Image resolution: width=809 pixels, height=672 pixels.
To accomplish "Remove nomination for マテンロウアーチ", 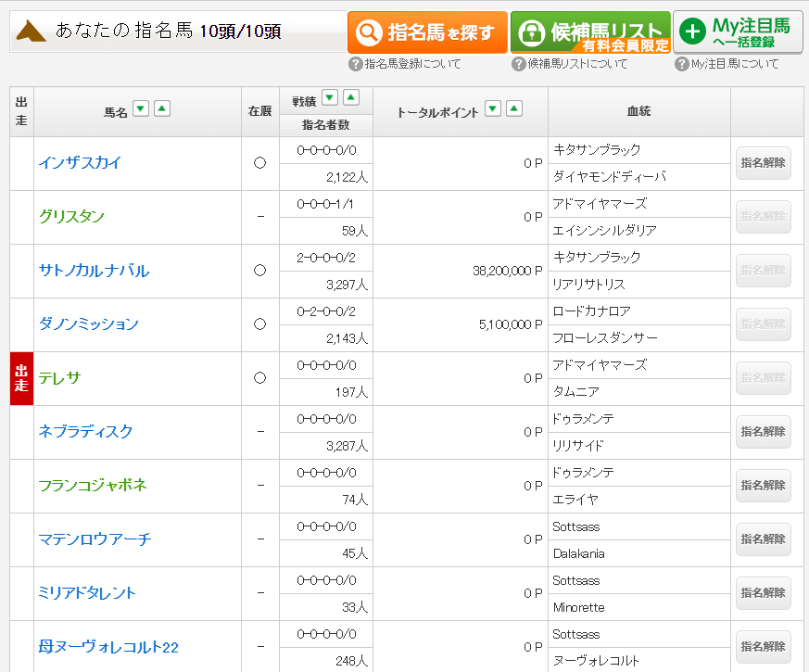I will 763,539.
